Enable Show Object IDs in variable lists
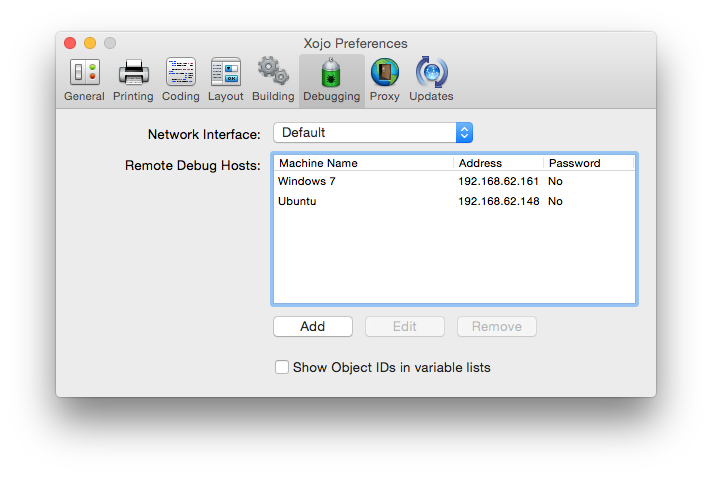This screenshot has width=712, height=477. pos(282,367)
